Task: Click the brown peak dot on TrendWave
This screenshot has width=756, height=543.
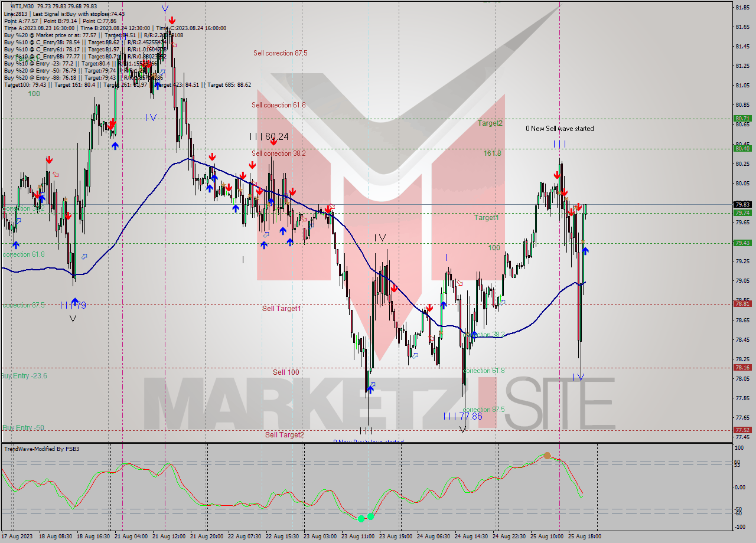Action: tap(548, 455)
